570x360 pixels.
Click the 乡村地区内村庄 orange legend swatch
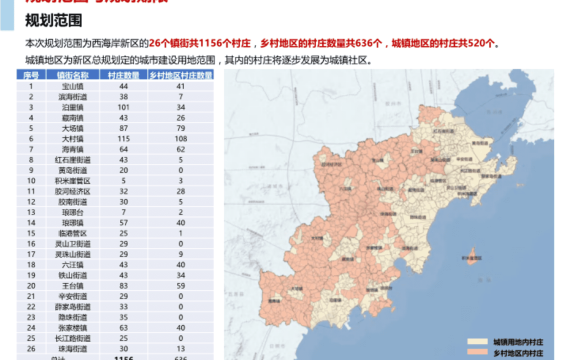point(477,352)
